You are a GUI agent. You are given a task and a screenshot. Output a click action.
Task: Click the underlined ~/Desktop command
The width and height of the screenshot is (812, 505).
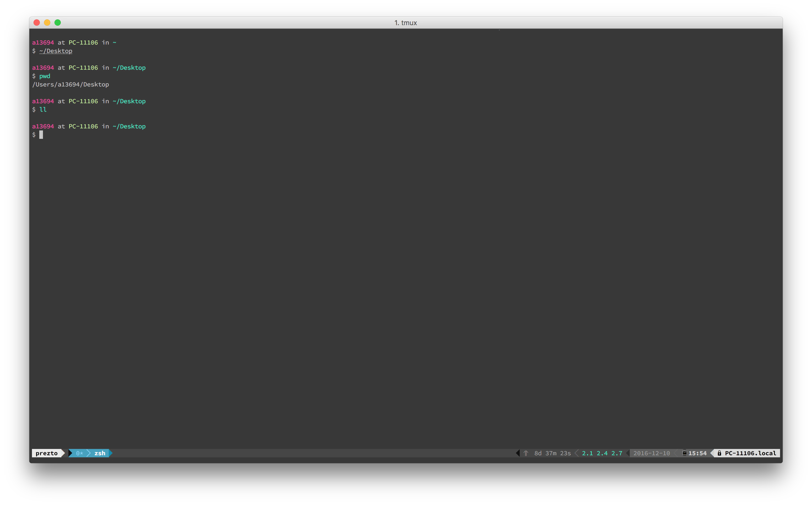56,51
